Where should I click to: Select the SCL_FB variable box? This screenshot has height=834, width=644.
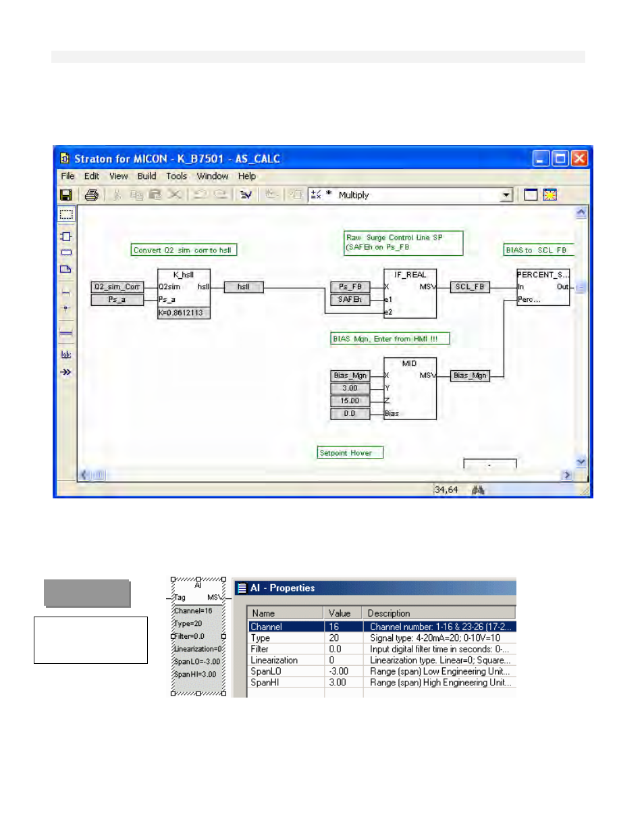[x=470, y=287]
